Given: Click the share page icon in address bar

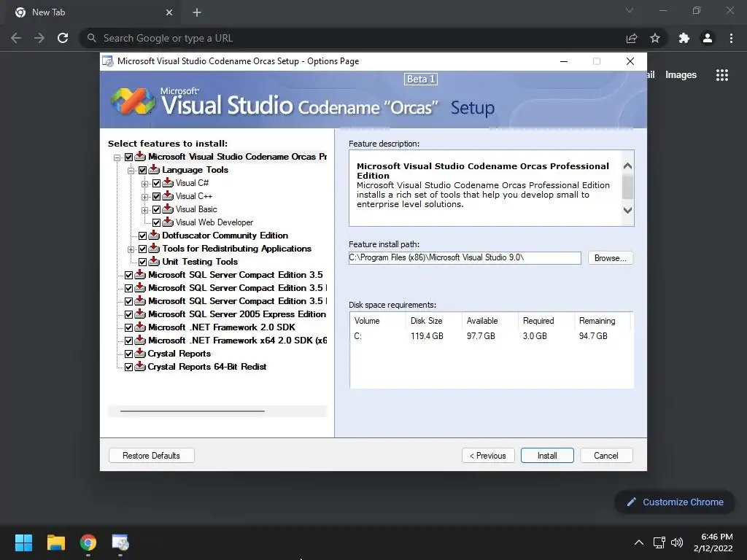Looking at the screenshot, I should 632,38.
